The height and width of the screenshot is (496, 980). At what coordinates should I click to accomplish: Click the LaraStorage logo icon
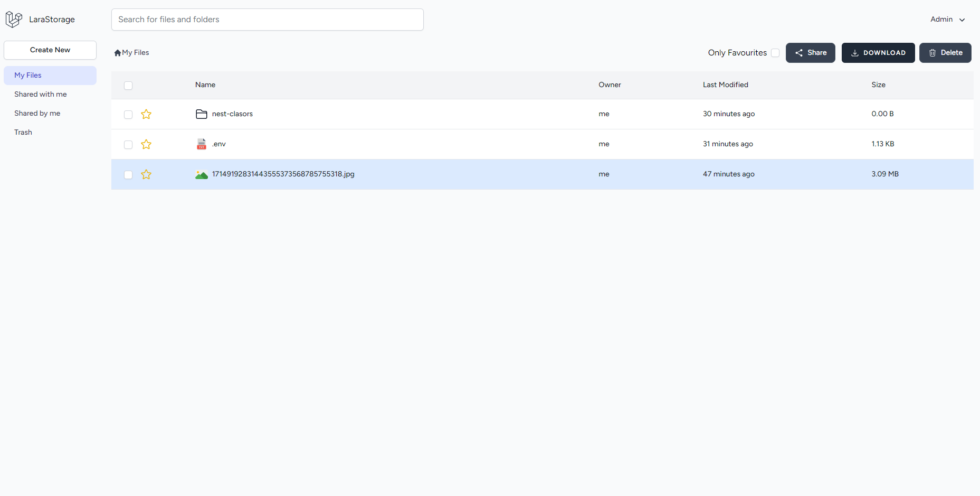coord(14,20)
